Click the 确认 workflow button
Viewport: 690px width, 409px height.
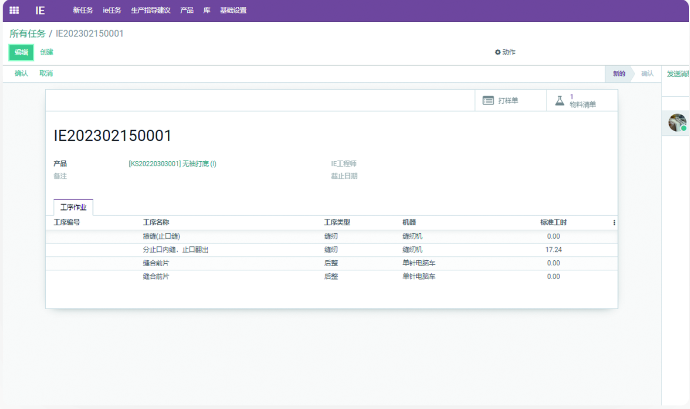21,73
